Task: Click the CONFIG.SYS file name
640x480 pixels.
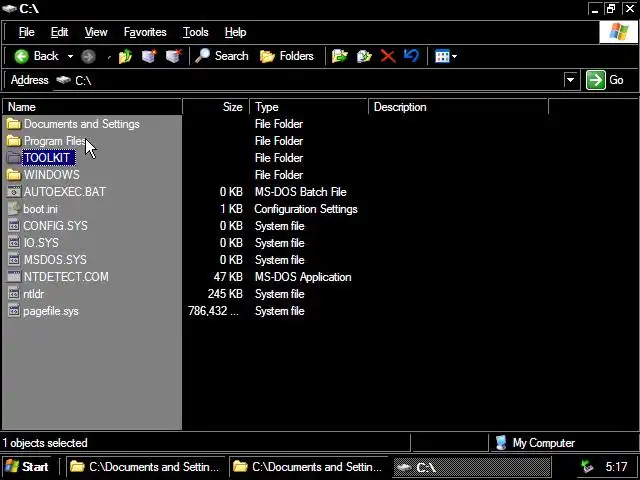Action: click(55, 226)
